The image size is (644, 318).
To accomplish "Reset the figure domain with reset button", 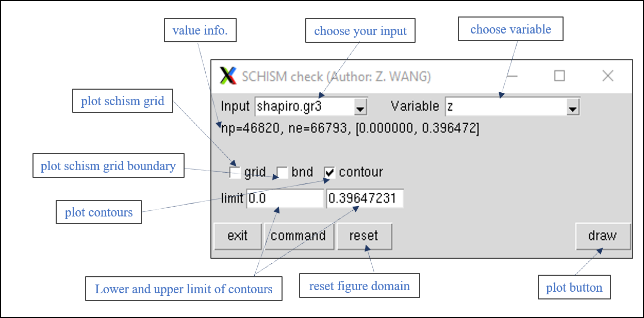I will pos(364,236).
